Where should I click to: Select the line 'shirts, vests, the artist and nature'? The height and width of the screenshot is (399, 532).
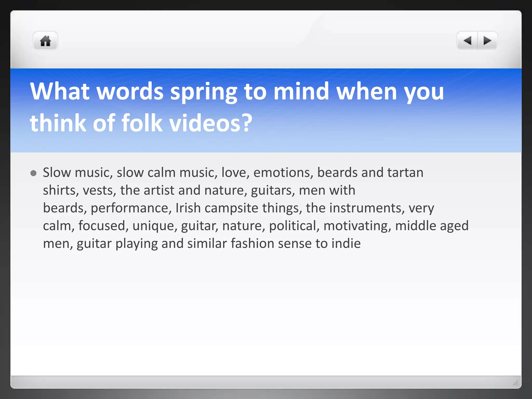(x=199, y=190)
